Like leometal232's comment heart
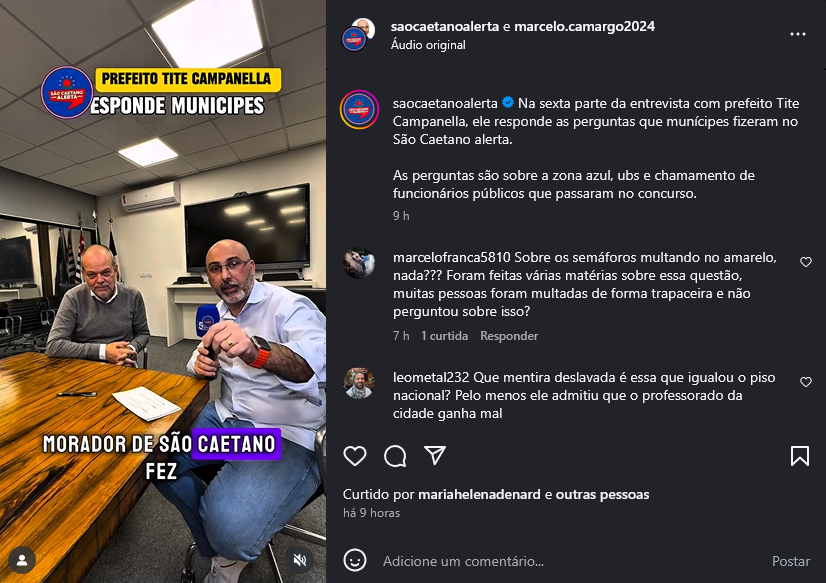Image resolution: width=826 pixels, height=583 pixels. [x=805, y=382]
